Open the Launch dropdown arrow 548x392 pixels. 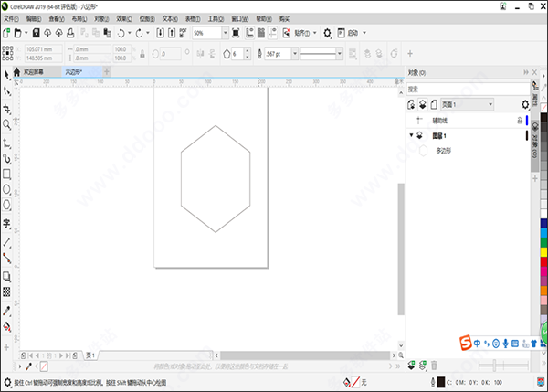pos(364,33)
